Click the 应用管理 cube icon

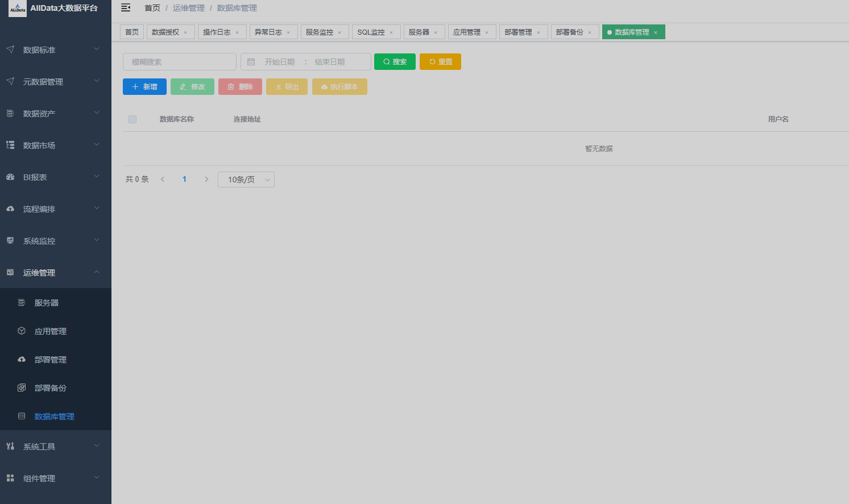point(22,331)
